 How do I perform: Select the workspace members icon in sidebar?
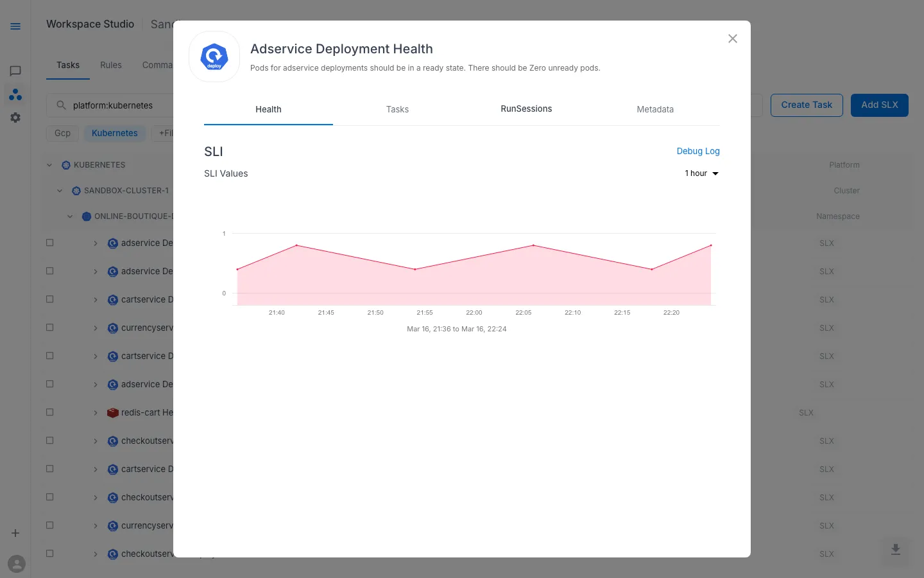coord(15,94)
